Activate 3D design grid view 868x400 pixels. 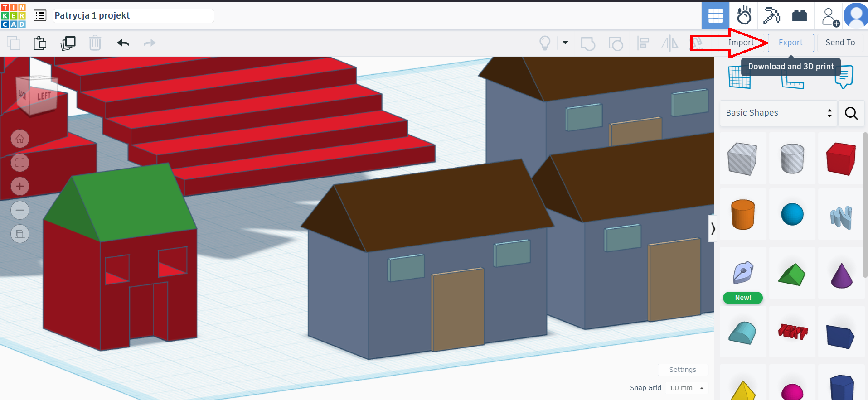tap(715, 16)
